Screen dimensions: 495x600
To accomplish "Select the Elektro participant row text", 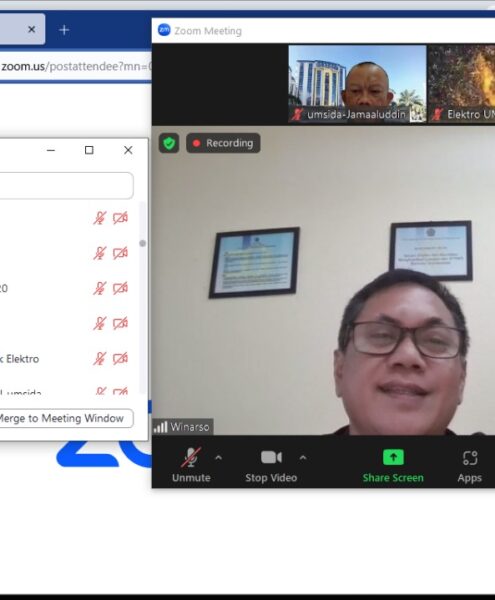I will pyautogui.click(x=20, y=359).
